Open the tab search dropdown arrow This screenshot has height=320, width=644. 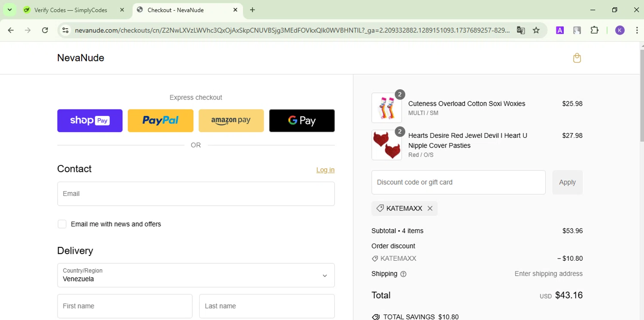(x=9, y=9)
